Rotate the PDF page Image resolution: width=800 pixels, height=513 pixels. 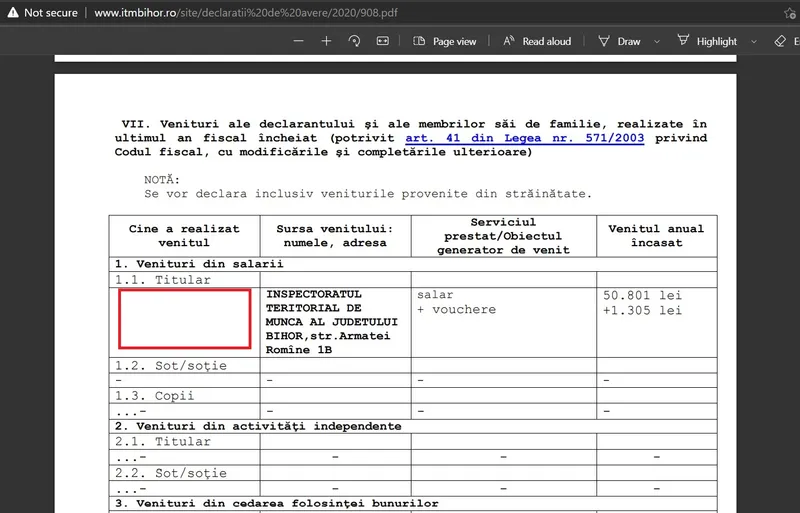(354, 41)
